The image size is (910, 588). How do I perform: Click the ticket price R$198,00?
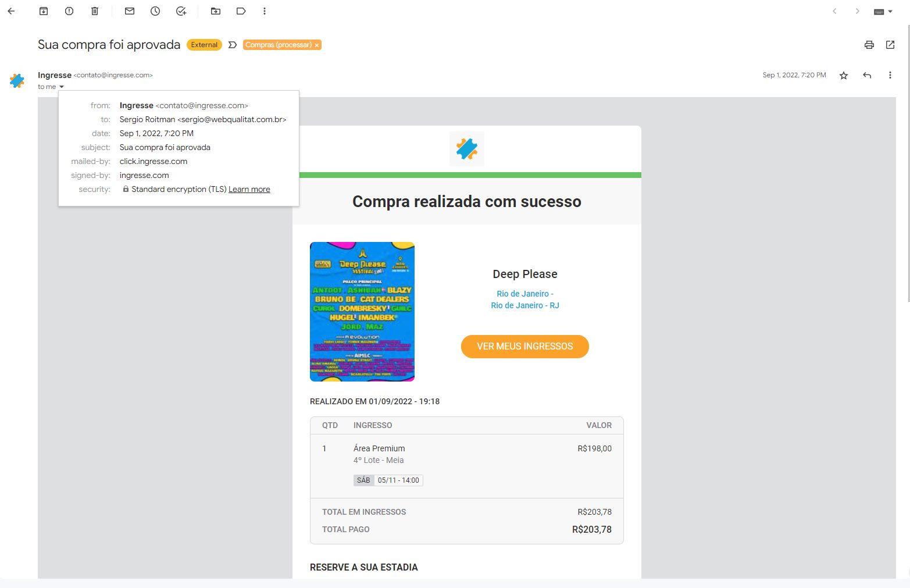(595, 448)
